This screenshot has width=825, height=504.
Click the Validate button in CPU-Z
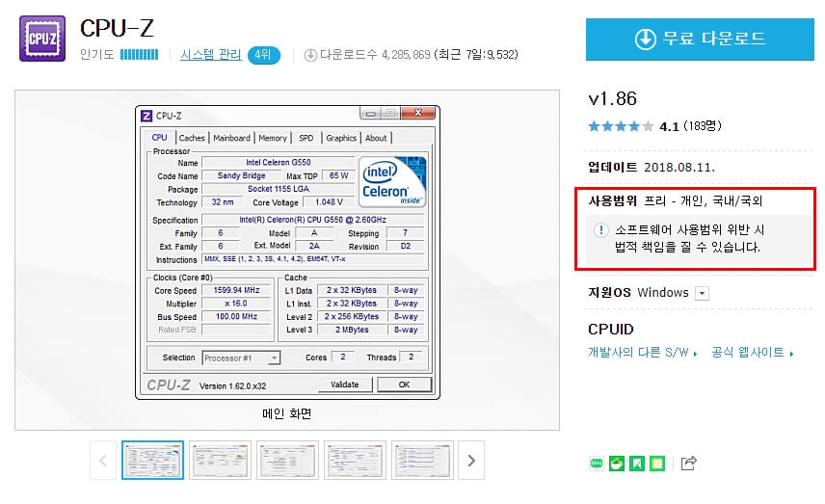(x=345, y=385)
